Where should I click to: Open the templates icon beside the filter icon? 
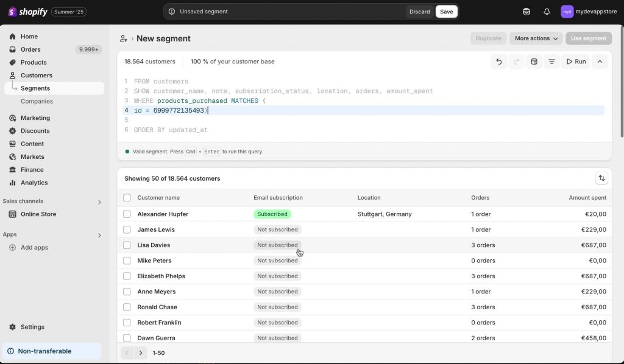pos(534,61)
